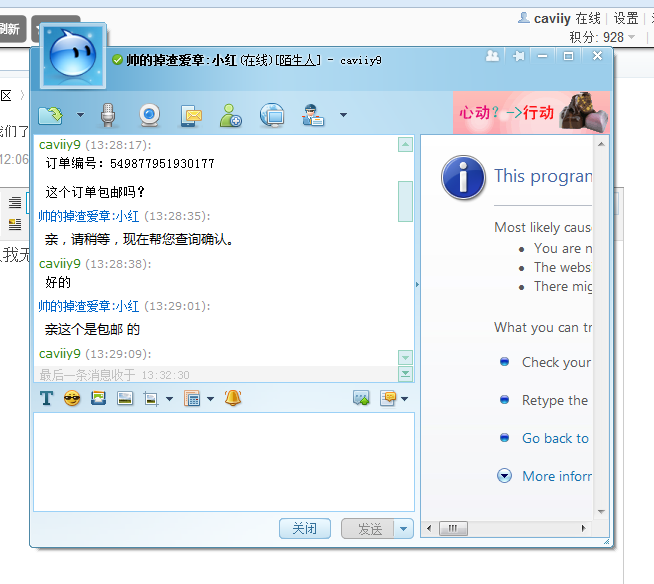The height and width of the screenshot is (584, 654).
Task: Open the 设置 menu in top bar
Action: tap(626, 18)
